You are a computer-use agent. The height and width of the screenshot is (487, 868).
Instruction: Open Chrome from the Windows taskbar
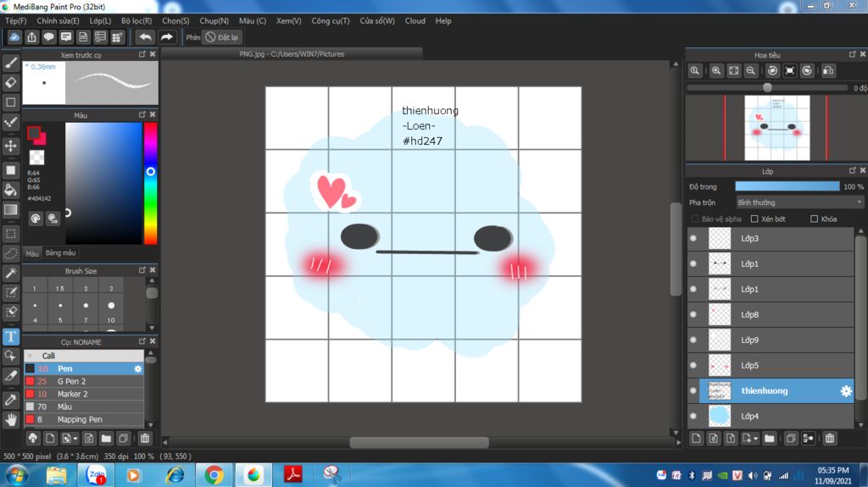214,475
